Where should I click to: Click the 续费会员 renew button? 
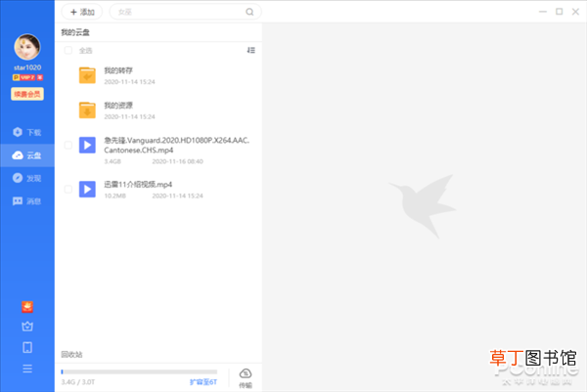27,94
